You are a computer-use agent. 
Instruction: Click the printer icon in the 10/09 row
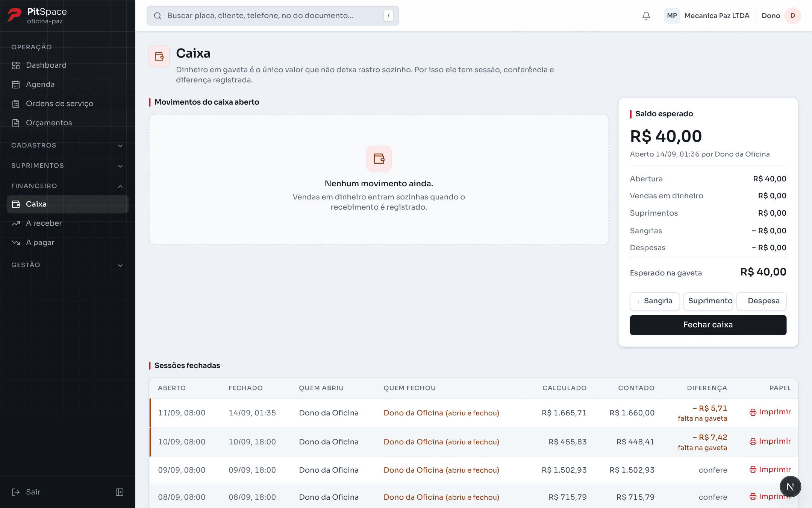tap(753, 442)
